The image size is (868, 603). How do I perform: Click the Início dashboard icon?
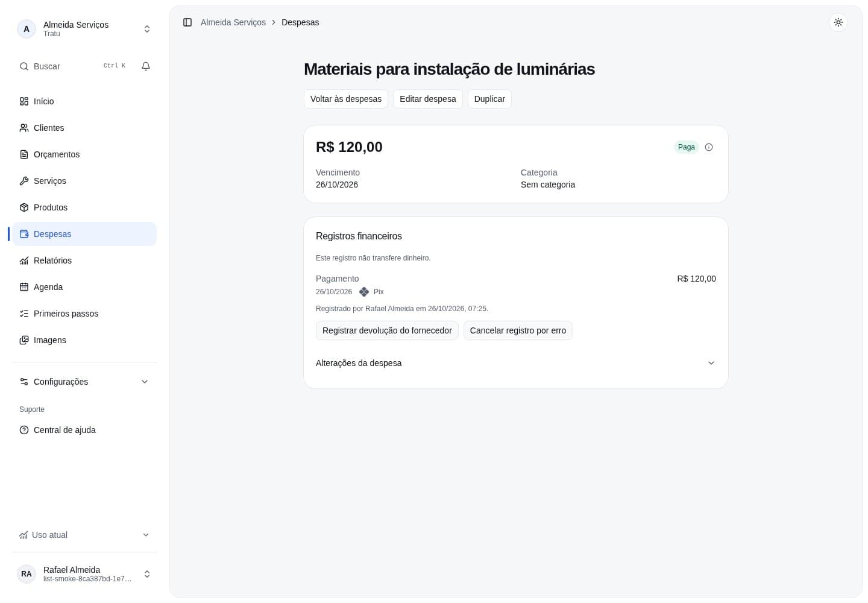pyautogui.click(x=24, y=101)
